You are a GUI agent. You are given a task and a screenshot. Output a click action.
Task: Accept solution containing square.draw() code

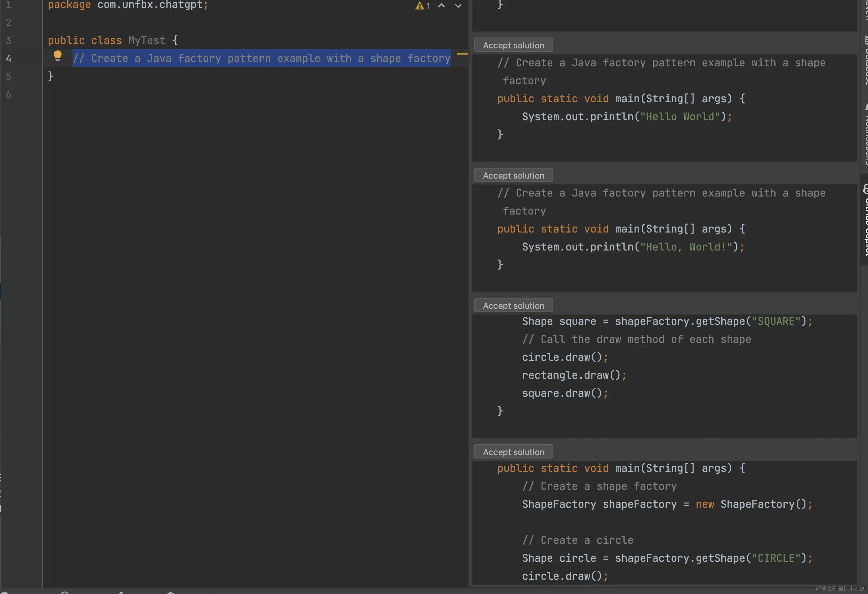coord(513,306)
